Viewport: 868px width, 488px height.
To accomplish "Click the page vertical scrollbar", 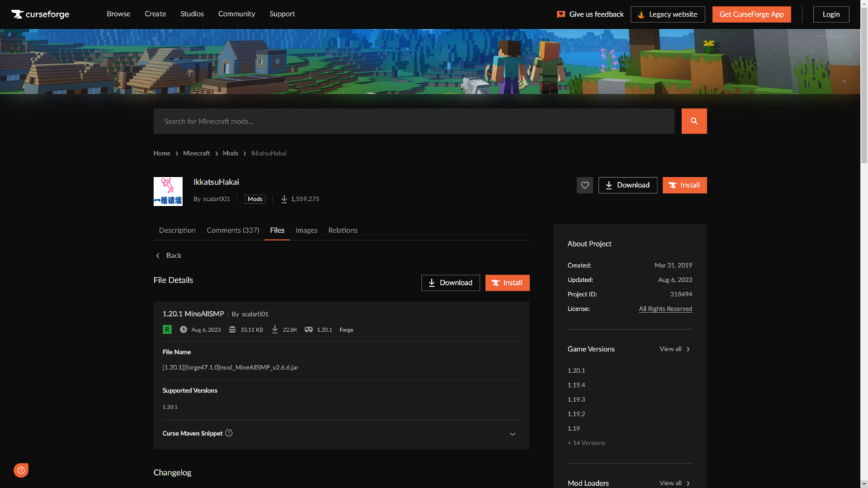I will 863,87.
